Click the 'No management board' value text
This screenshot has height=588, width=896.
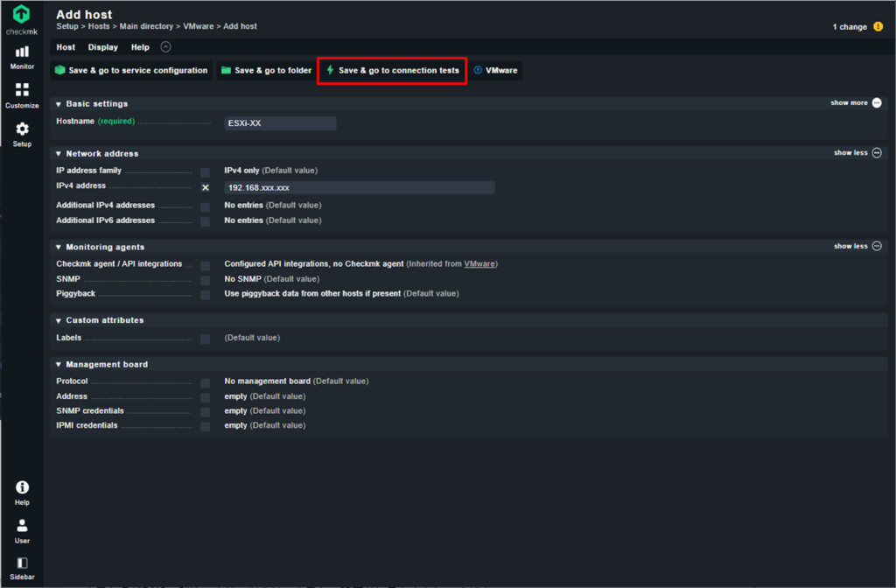coord(268,381)
